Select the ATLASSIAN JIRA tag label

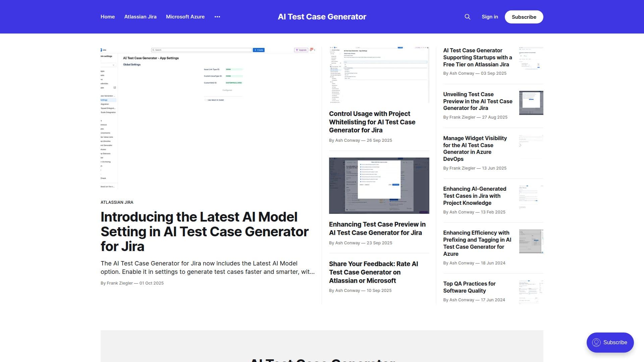click(x=117, y=202)
